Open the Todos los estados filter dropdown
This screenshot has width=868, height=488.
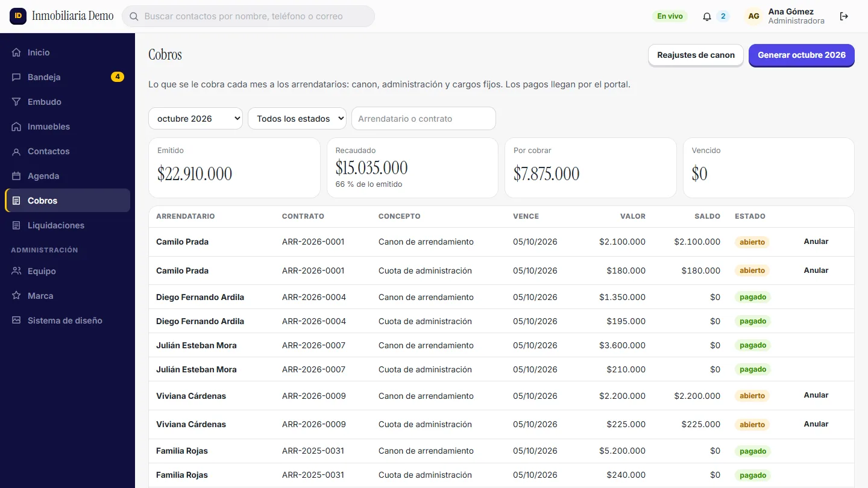tap(297, 119)
